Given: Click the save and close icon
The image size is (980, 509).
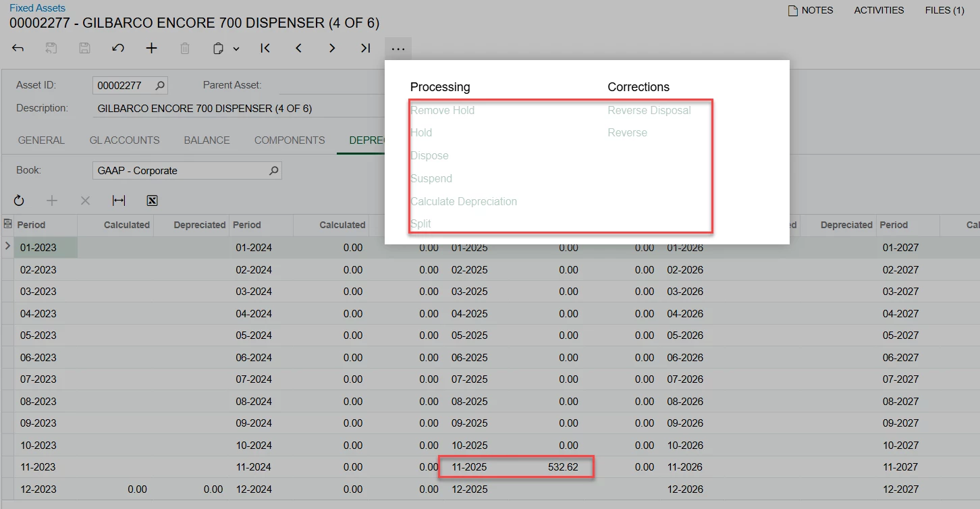Looking at the screenshot, I should (x=51, y=49).
